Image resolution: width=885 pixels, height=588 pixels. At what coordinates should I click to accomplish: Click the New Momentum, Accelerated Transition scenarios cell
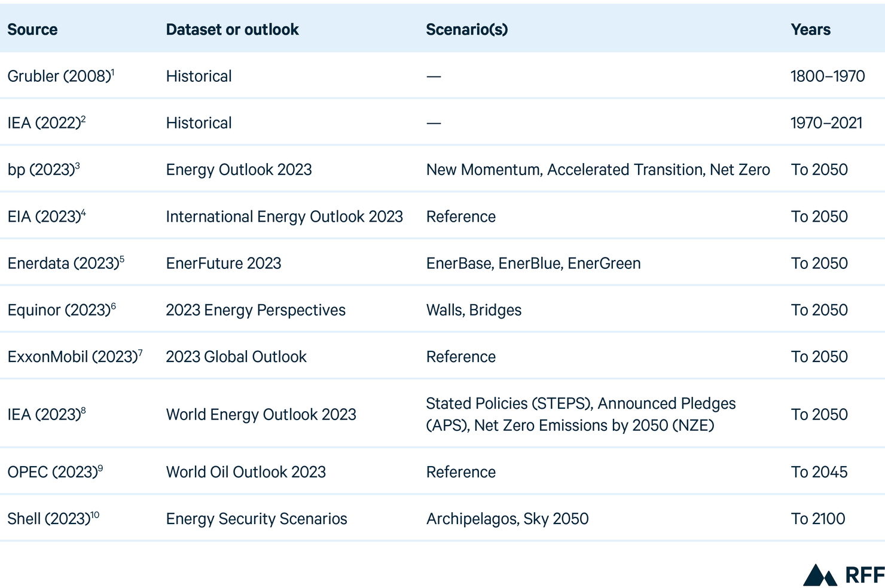pyautogui.click(x=598, y=169)
